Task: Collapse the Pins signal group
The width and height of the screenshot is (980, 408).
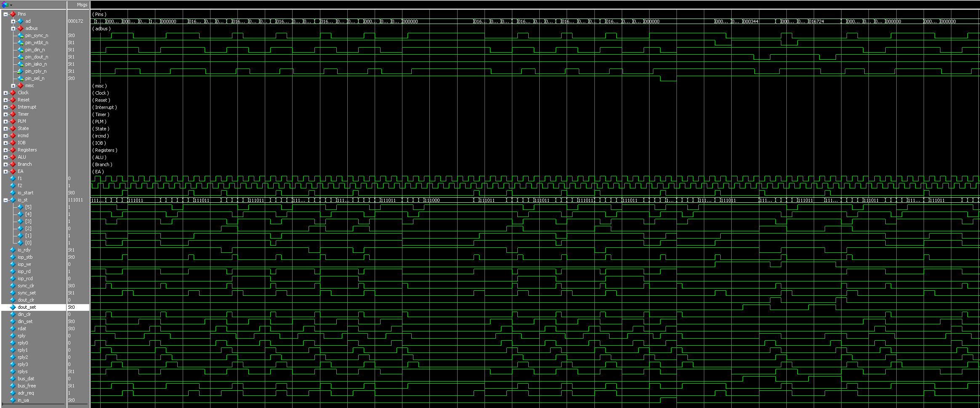Action: click(x=5, y=14)
